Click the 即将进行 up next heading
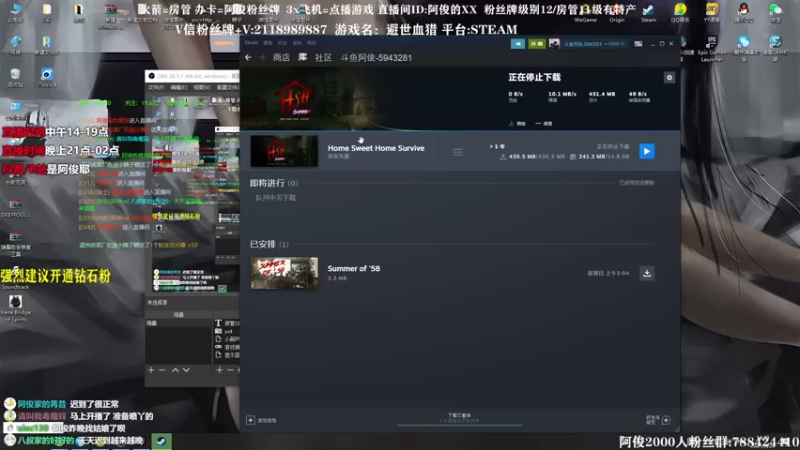 [x=267, y=183]
